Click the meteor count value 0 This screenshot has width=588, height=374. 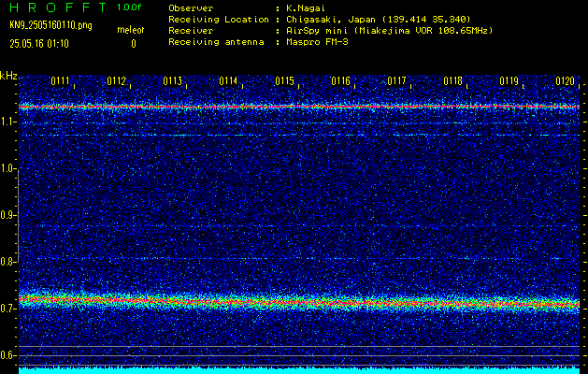134,44
